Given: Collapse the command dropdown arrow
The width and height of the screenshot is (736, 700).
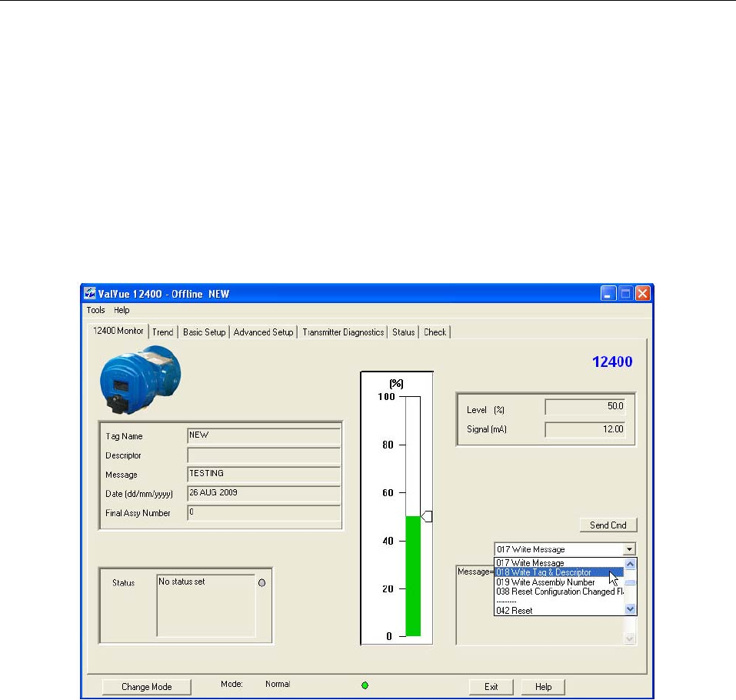Looking at the screenshot, I should pyautogui.click(x=629, y=548).
